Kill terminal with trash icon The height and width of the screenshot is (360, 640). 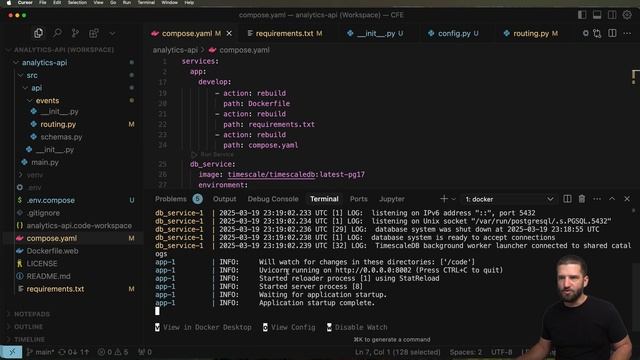582,199
